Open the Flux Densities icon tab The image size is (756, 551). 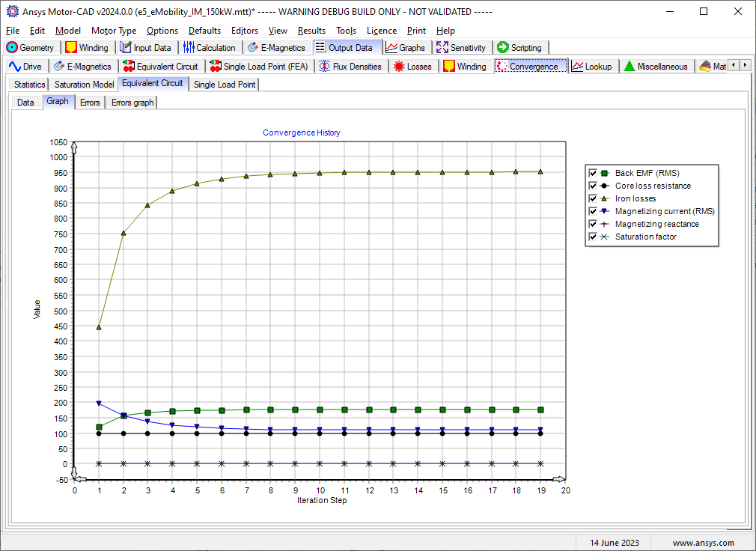tap(325, 66)
